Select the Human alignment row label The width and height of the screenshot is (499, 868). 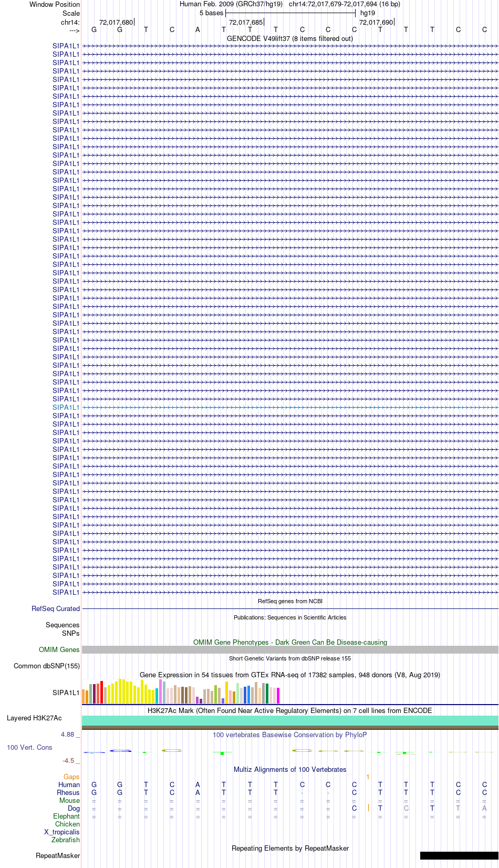point(69,784)
